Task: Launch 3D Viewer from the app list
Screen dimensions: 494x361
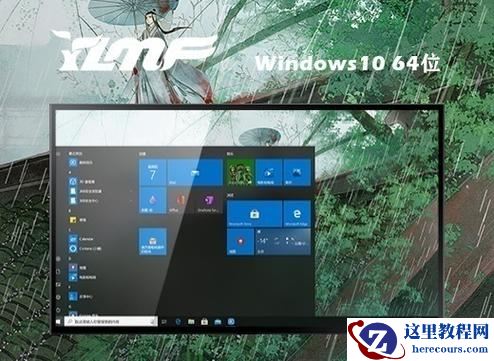Action: coord(82,182)
